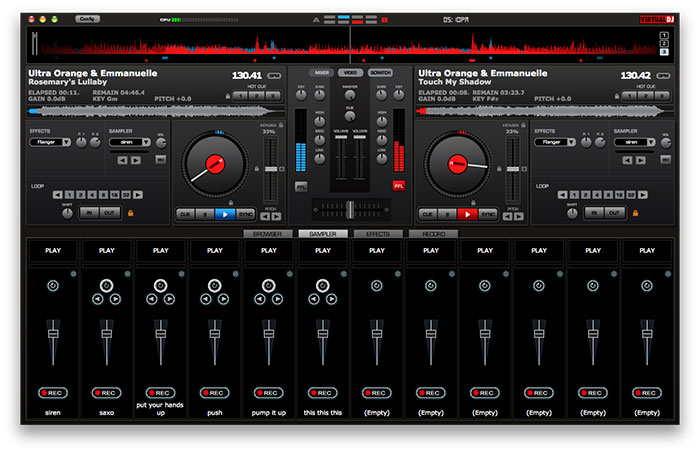Expand the right deck Flanger effects dropdown
Screen dimensions: 700x453
point(554,143)
